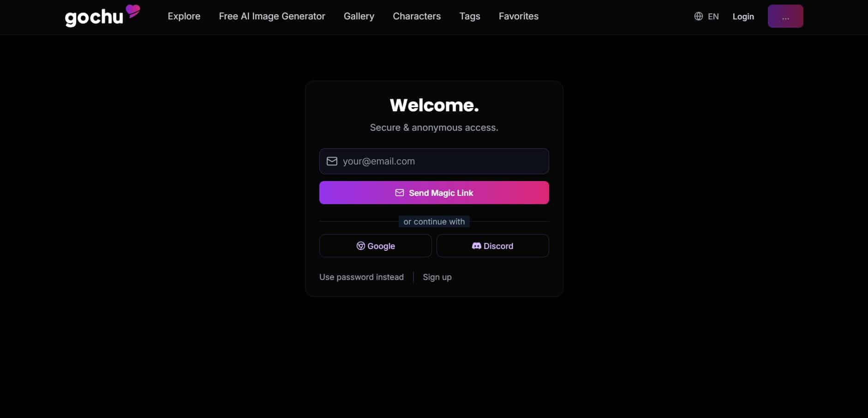The image size is (868, 418).
Task: Open the EN language selector
Action: tap(706, 17)
